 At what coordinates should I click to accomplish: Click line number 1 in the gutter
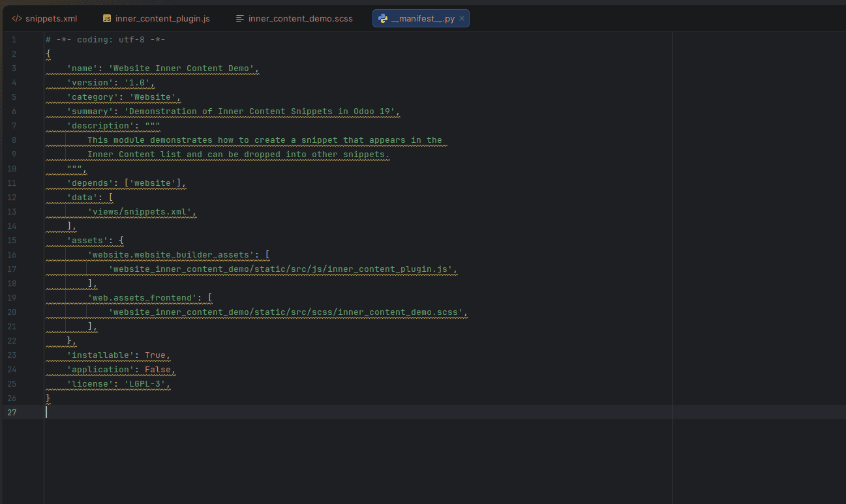[x=14, y=39]
